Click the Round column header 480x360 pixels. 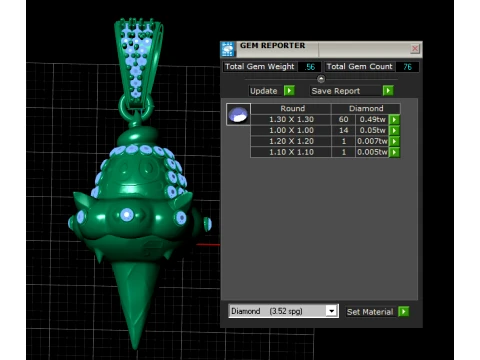(x=292, y=108)
